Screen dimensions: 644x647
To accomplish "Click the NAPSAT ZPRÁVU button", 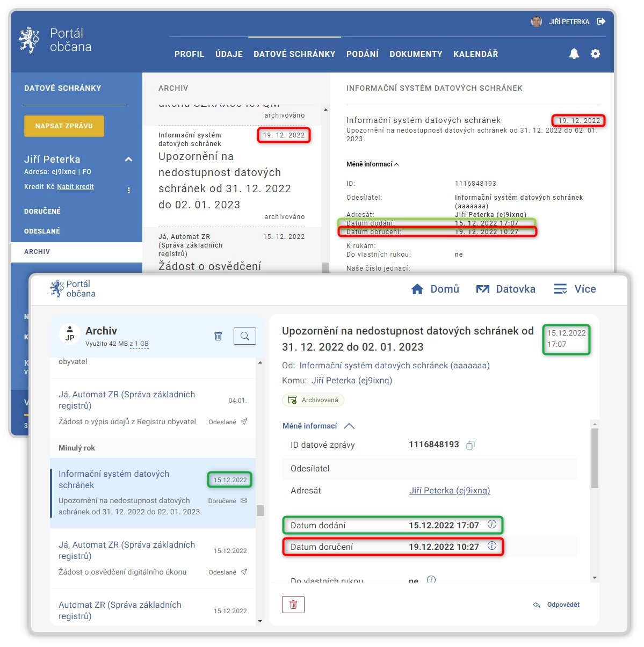I will point(64,126).
